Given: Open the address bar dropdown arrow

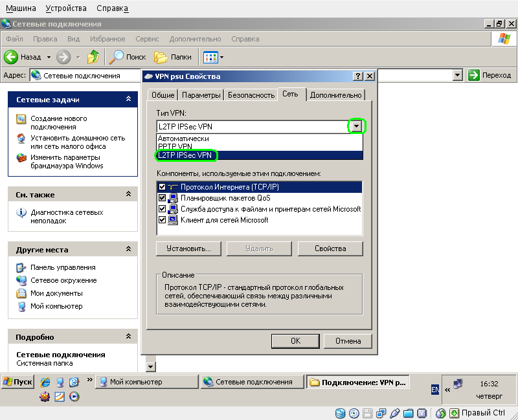Looking at the screenshot, I should [x=457, y=75].
